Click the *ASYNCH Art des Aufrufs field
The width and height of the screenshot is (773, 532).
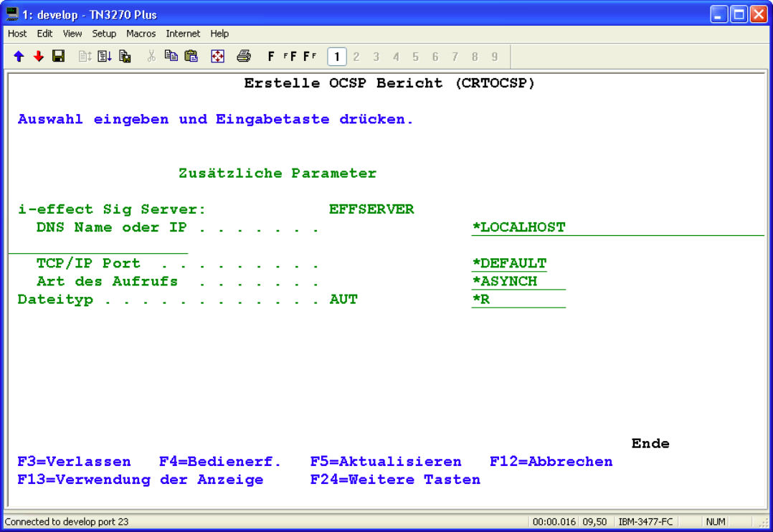[505, 281]
